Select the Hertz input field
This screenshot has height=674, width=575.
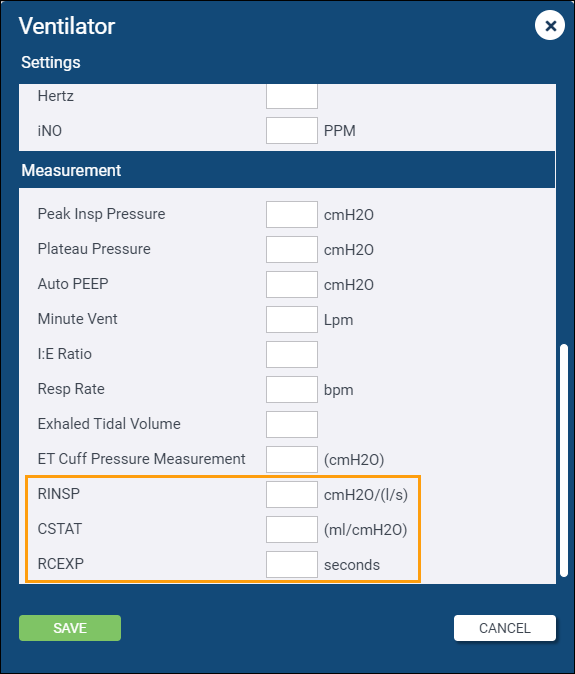(292, 96)
